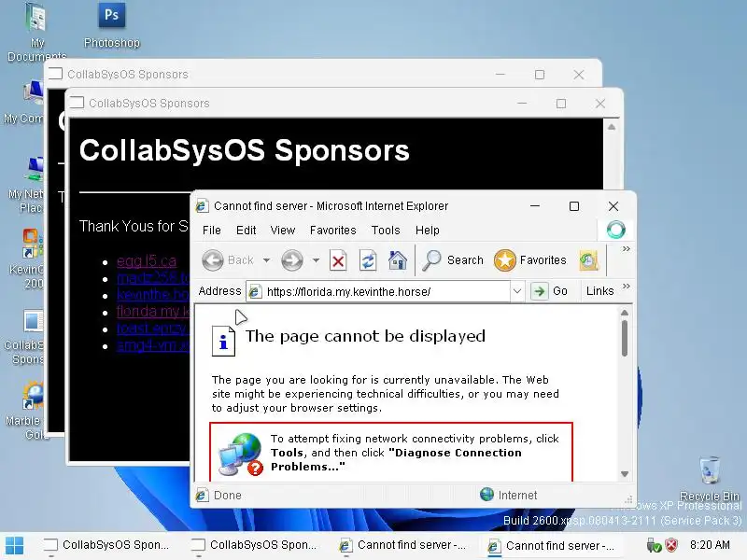This screenshot has width=747, height=560.
Task: Click the info page icon beside error heading
Action: (x=223, y=341)
